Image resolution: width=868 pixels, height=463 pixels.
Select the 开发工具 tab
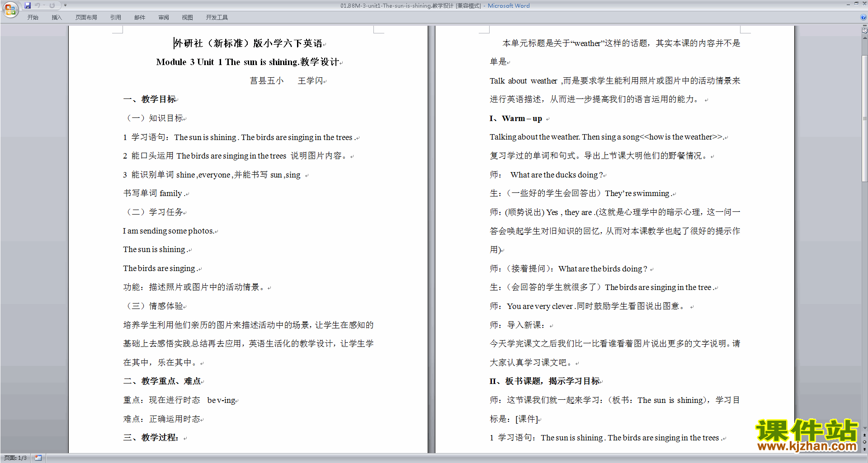(x=217, y=17)
